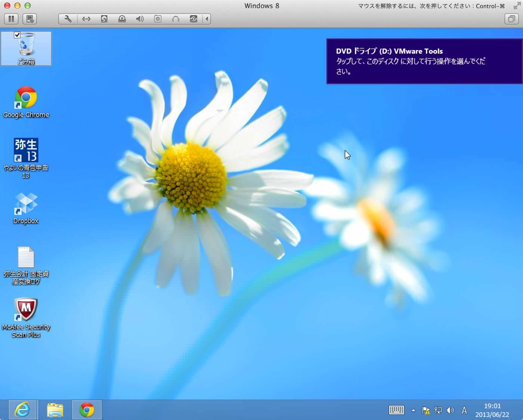Click the network adapter arrows icon
This screenshot has height=420, width=523.
(x=86, y=19)
